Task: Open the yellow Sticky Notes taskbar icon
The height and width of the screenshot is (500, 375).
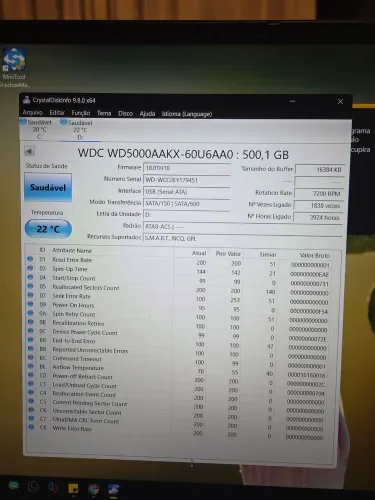Action: pos(73,488)
